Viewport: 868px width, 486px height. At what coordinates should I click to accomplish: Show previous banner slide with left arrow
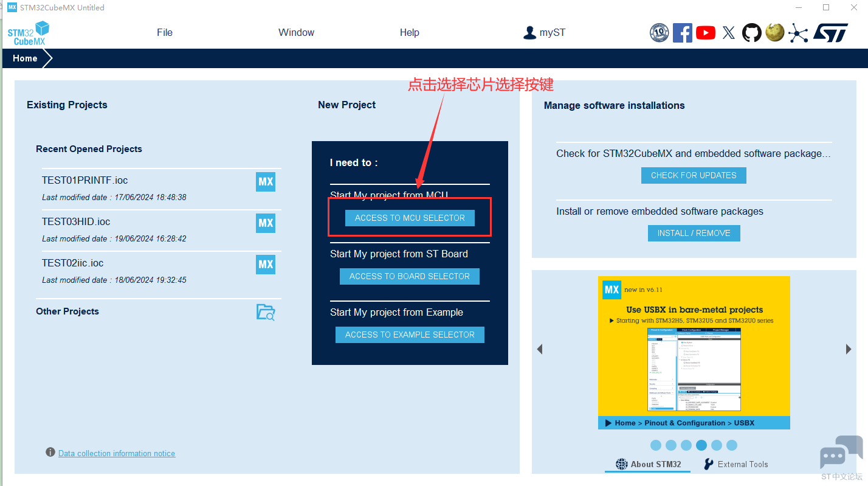tap(540, 349)
